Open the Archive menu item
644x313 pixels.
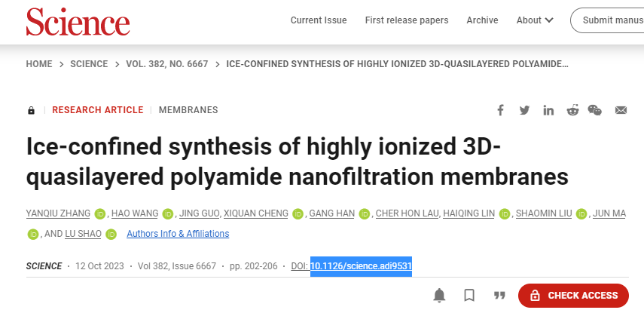click(482, 20)
